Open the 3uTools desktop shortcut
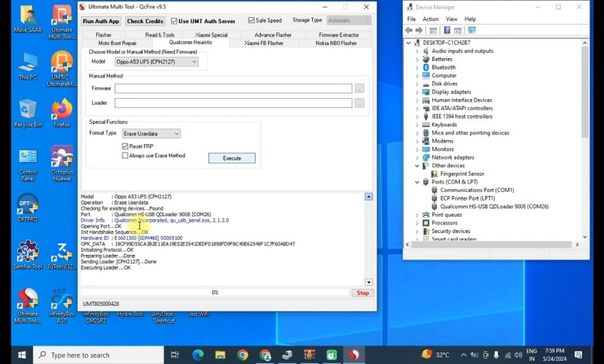The width and height of the screenshot is (604, 364). point(62,254)
